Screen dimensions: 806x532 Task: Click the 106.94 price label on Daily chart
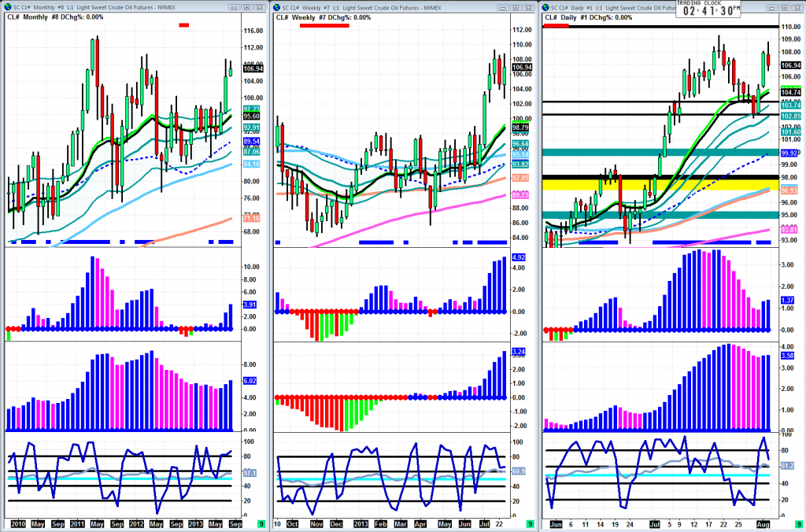pos(790,65)
